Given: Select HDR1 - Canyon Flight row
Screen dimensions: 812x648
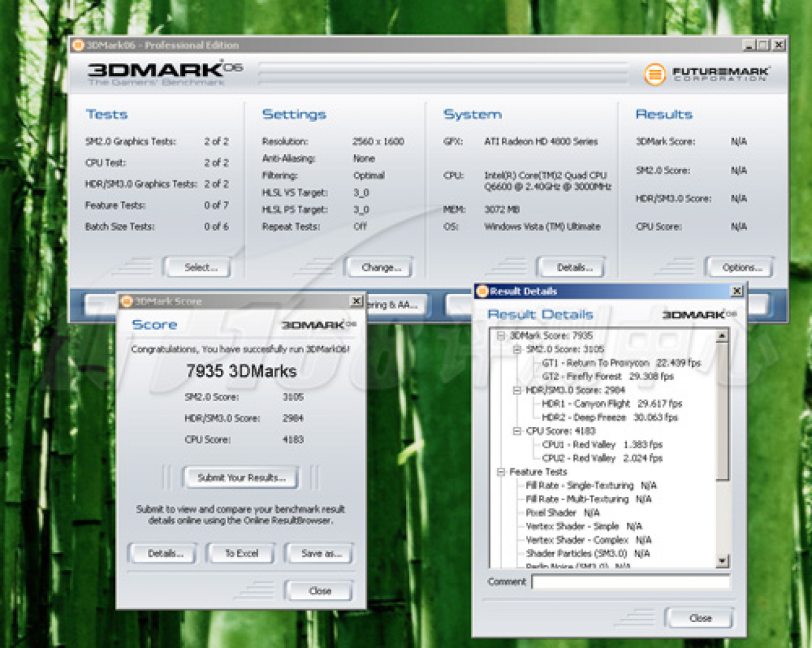Looking at the screenshot, I should tap(612, 404).
